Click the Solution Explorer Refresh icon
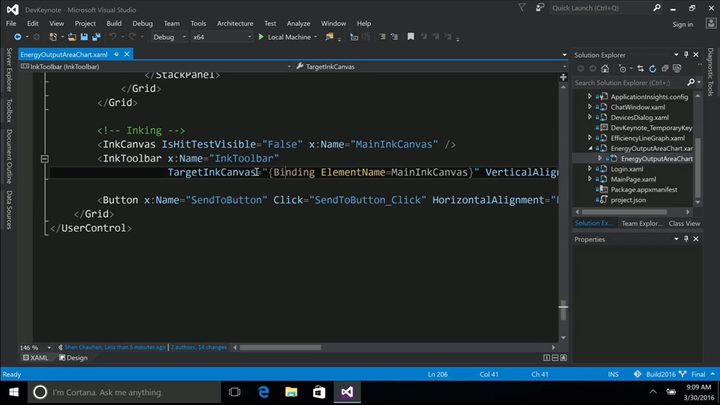The image size is (720, 405). [652, 68]
